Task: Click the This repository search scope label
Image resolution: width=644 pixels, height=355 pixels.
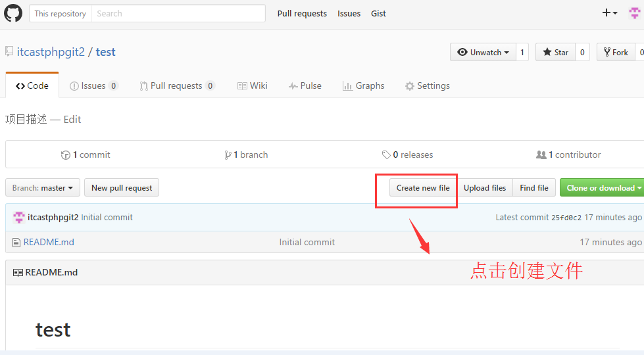Action: (61, 14)
